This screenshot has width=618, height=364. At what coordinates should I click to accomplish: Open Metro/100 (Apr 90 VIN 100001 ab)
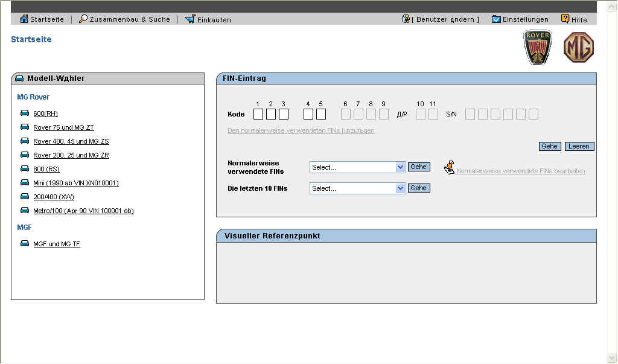pos(83,211)
